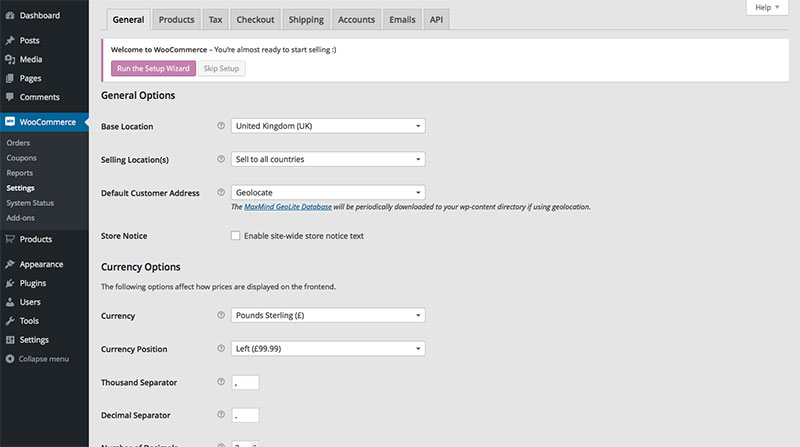Open the MaxMind GeoLite Database link
This screenshot has width=800, height=447.
coord(288,207)
